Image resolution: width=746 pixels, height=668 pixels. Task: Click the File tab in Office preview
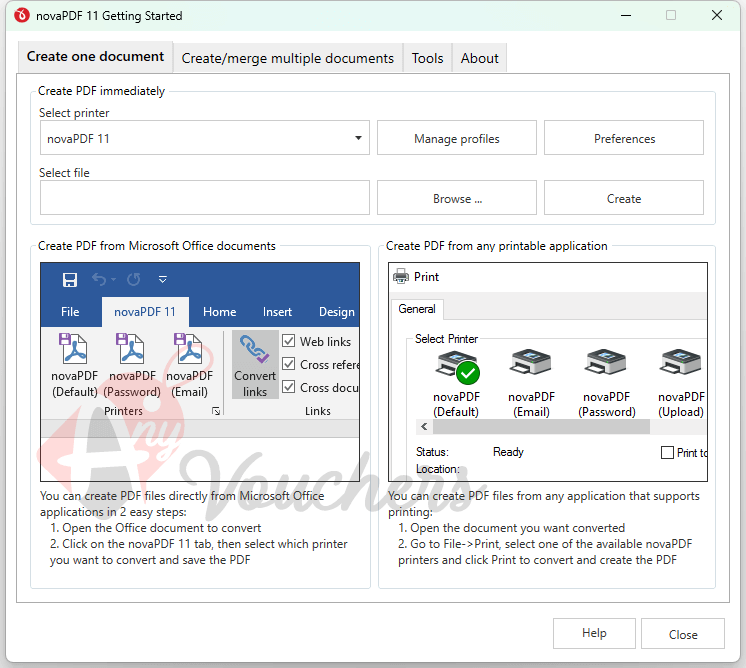pos(70,312)
